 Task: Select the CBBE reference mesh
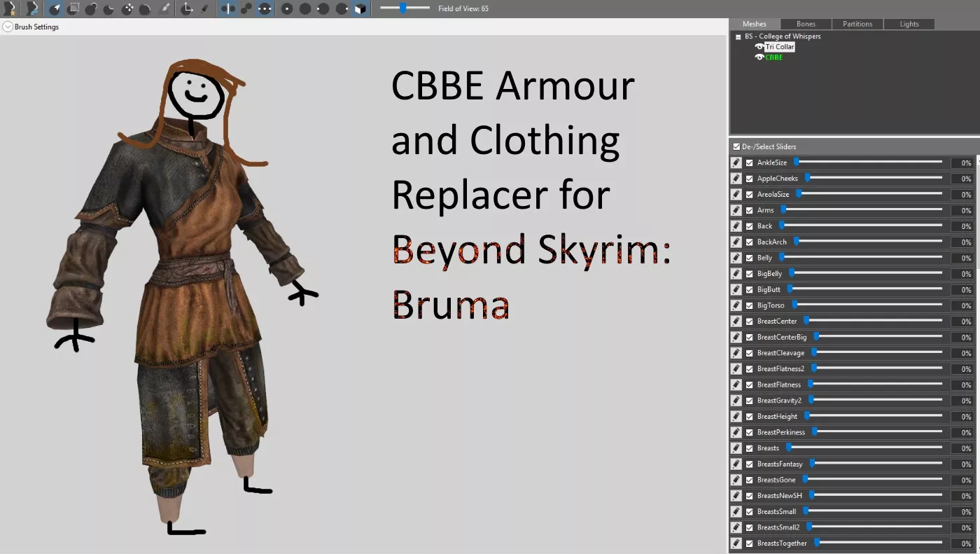[773, 57]
